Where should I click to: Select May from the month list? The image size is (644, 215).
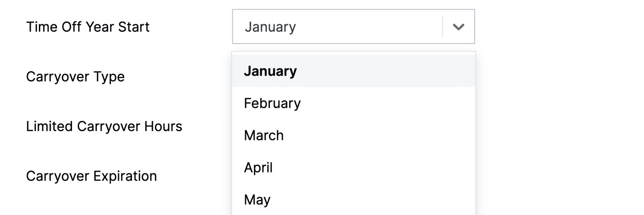pyautogui.click(x=257, y=199)
